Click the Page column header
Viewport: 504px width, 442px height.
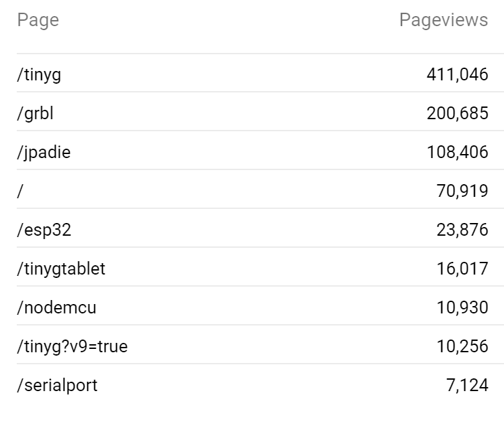pos(38,20)
